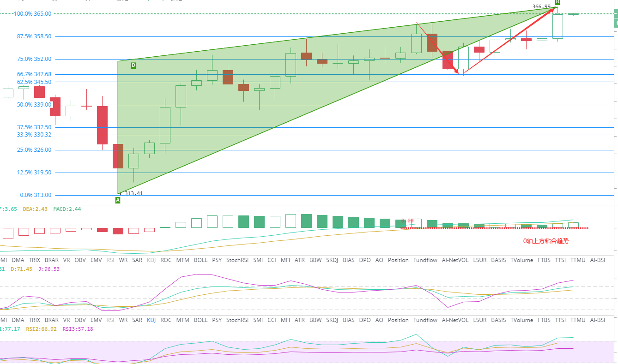Select LSUR tab below the KDJ chart
This screenshot has height=364, width=618.
click(x=480, y=320)
